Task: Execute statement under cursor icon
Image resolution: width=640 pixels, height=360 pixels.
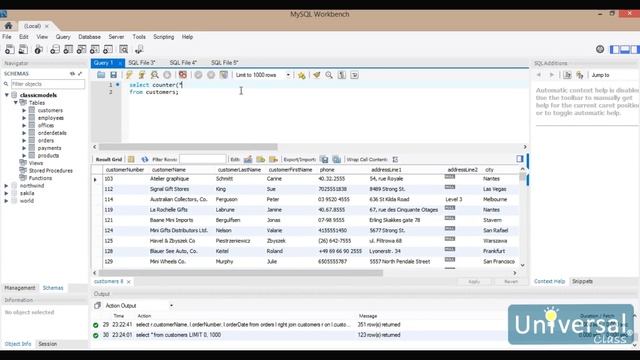Action: pos(142,75)
